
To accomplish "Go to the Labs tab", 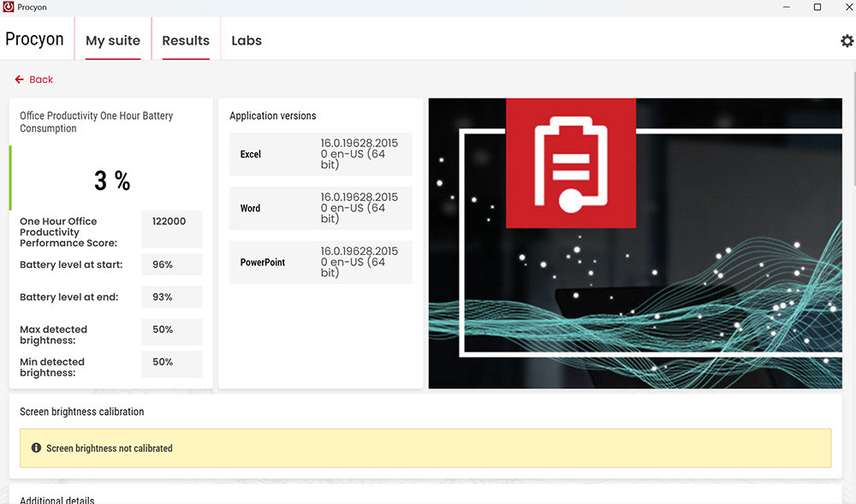I will [x=247, y=40].
